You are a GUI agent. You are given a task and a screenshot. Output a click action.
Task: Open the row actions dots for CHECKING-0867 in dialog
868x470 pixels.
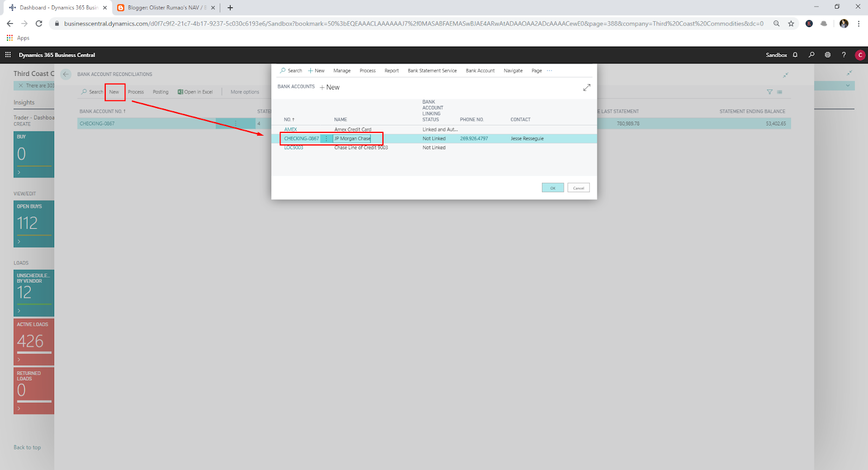326,138
